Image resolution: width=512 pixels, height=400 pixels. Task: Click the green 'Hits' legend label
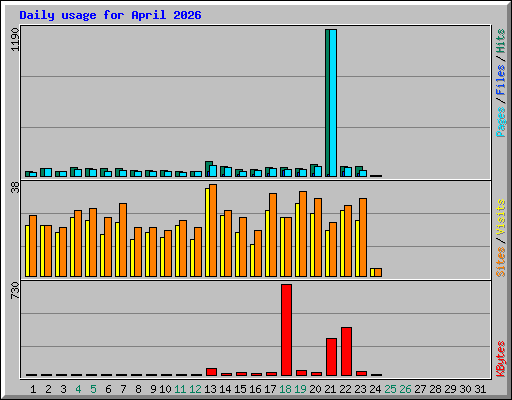(501, 41)
